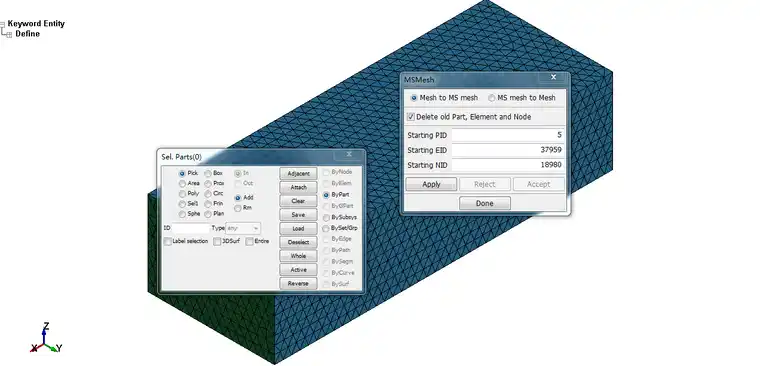Click Load in Sel. Parts dialog
760x366 pixels.
[299, 229]
